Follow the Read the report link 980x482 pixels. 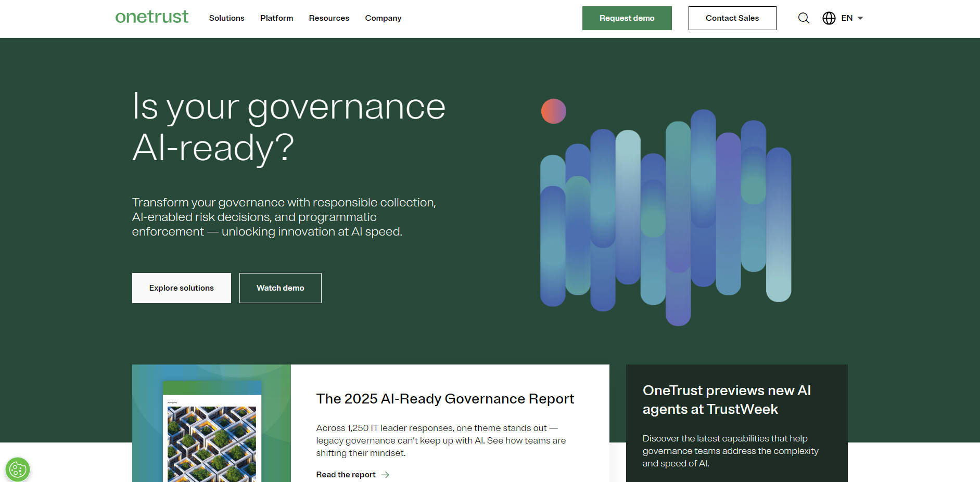click(346, 475)
